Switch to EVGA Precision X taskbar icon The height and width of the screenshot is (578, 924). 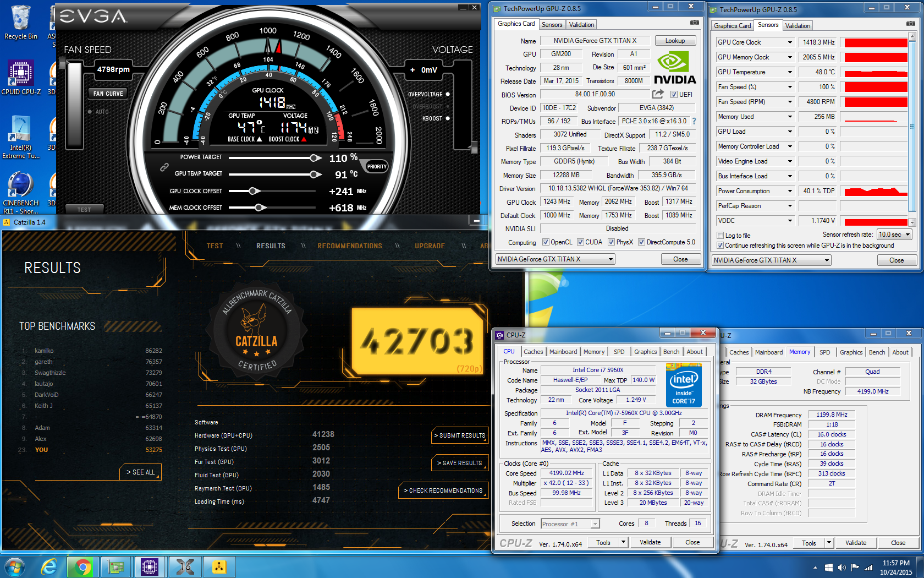(185, 566)
